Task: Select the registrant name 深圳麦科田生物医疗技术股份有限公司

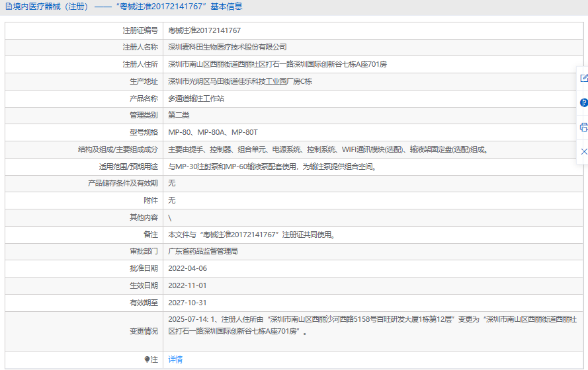Action: (x=228, y=47)
